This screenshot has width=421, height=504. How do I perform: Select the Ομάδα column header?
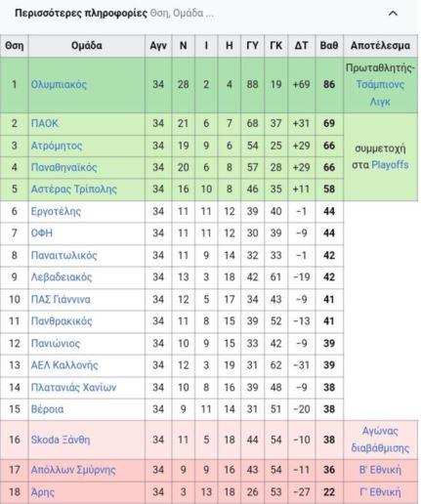[87, 46]
